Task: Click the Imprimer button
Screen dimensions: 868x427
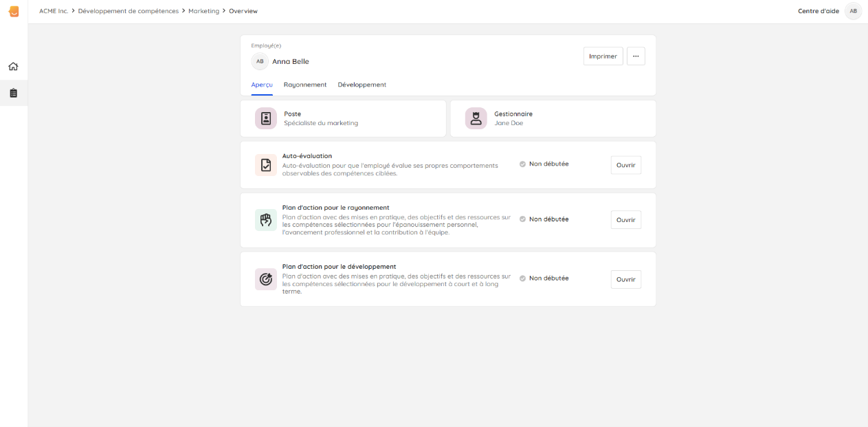Action: pyautogui.click(x=603, y=56)
